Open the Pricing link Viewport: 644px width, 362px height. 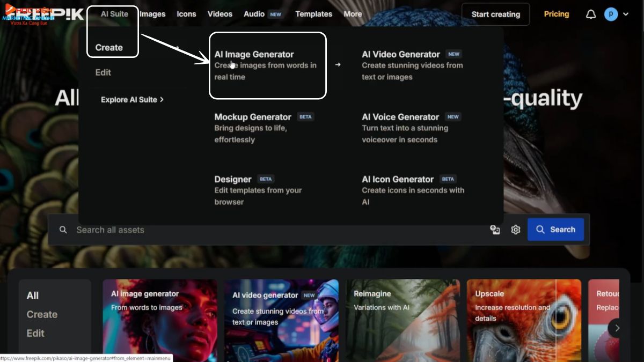click(x=557, y=14)
